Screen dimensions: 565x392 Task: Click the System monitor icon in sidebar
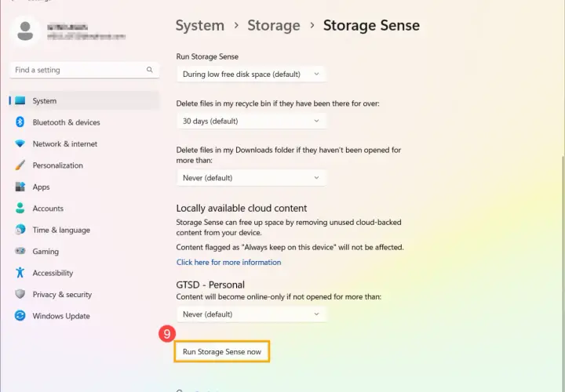coord(20,100)
